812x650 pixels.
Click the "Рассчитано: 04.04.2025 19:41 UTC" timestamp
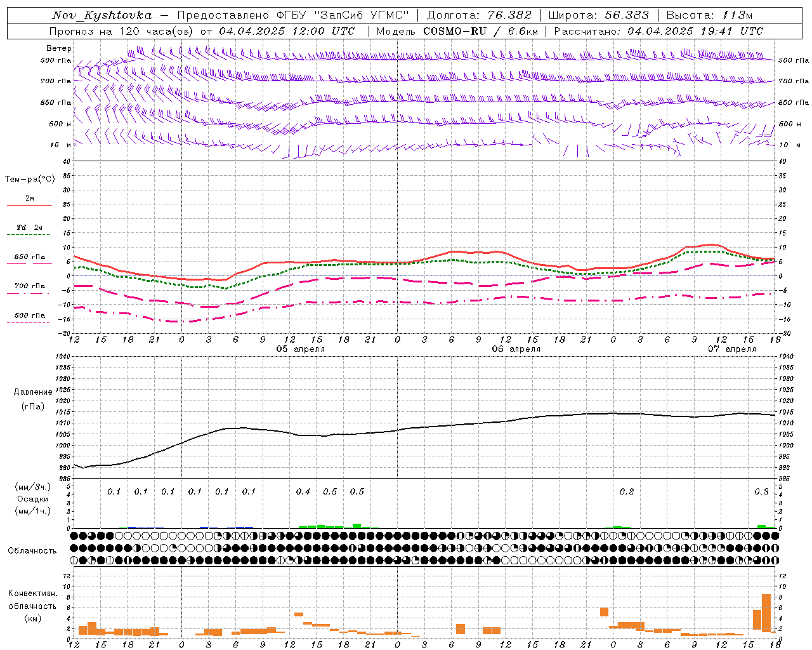click(x=658, y=31)
